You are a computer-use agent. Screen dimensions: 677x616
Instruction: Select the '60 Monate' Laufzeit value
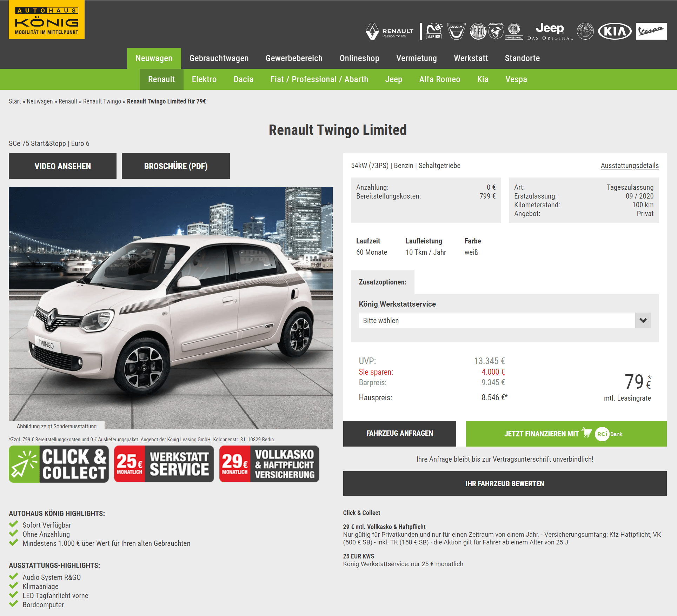click(372, 252)
